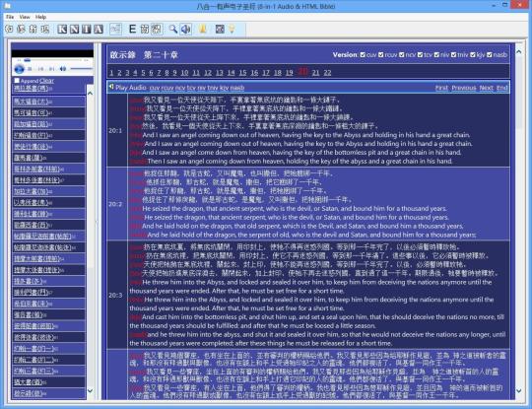Uncheck the nasb version checkbox

click(490, 54)
